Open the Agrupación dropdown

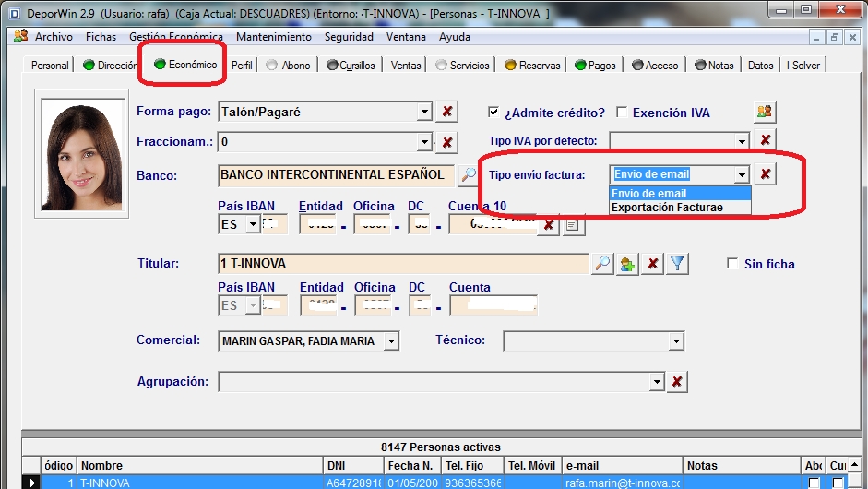pos(657,382)
